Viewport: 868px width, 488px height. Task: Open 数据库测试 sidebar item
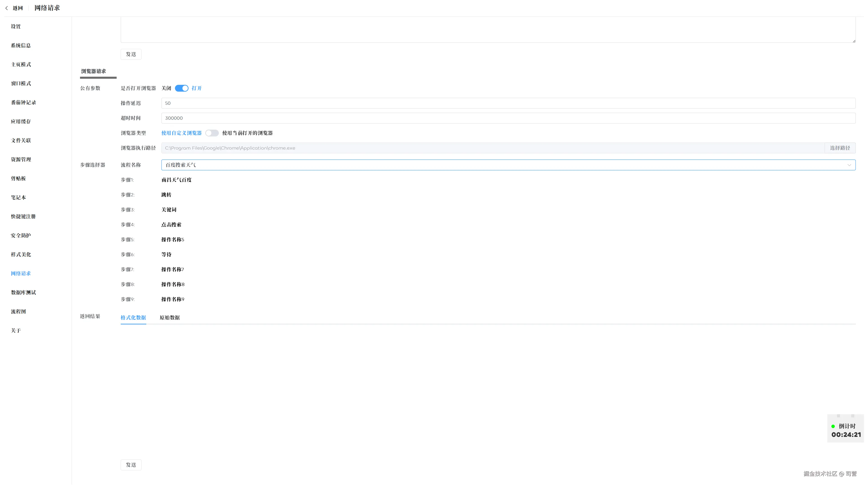(23, 292)
